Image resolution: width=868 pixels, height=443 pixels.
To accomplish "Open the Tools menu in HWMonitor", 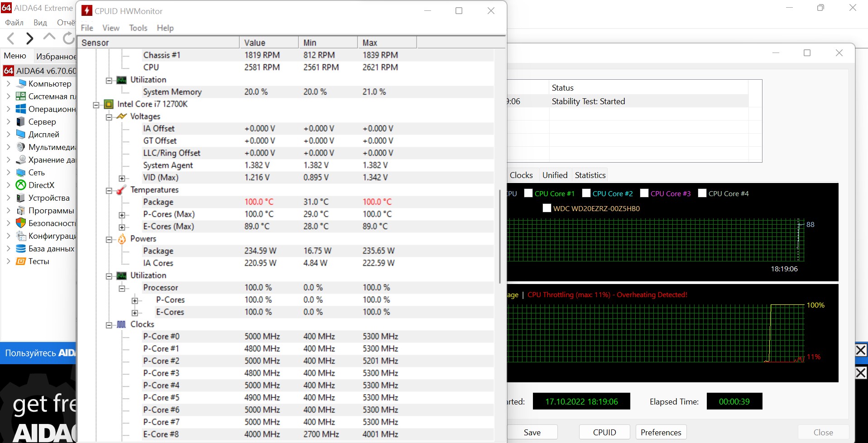I will 138,28.
